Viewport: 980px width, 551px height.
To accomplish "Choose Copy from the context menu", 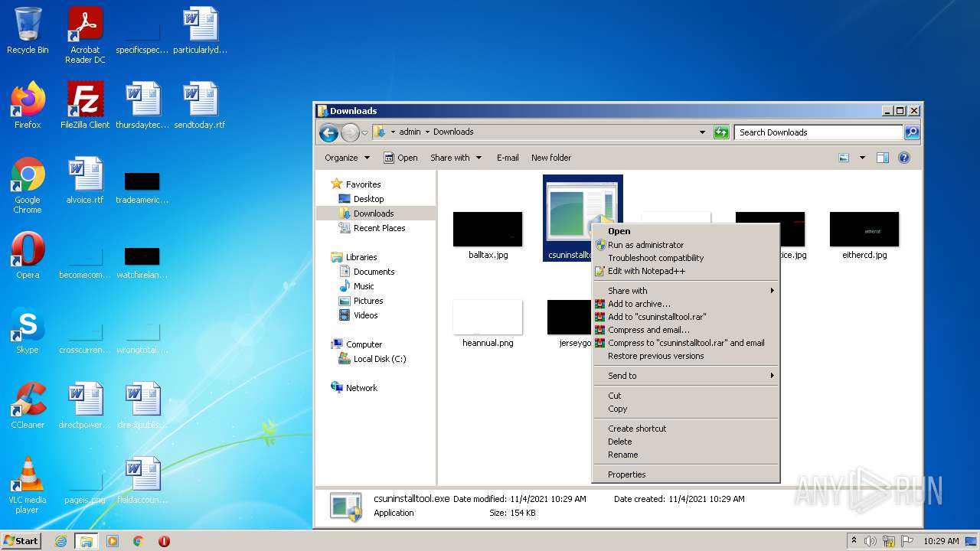I will (x=686, y=409).
